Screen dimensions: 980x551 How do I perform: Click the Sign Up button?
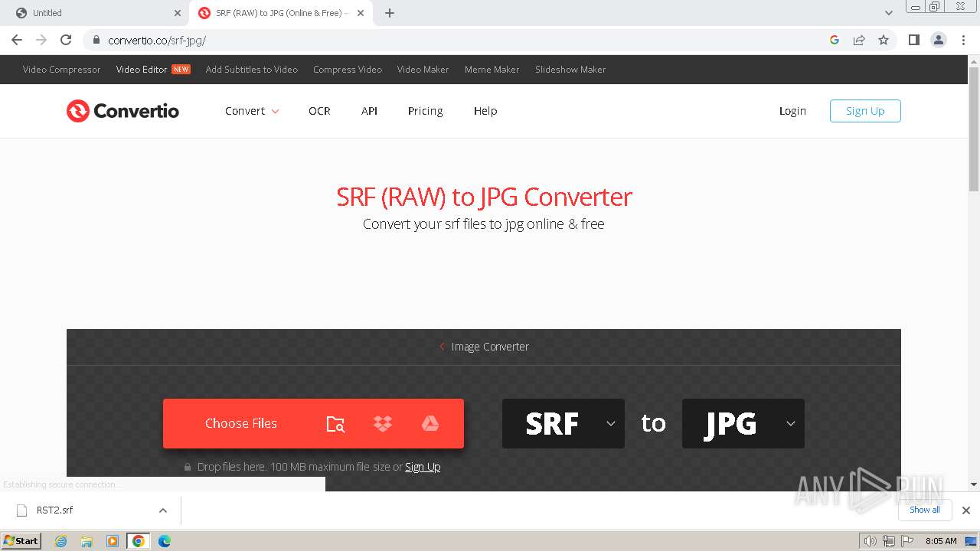[x=865, y=111]
